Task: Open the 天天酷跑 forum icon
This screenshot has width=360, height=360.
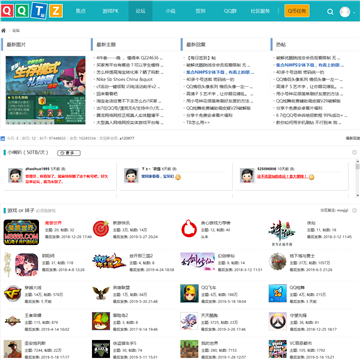Action: click(189, 321)
